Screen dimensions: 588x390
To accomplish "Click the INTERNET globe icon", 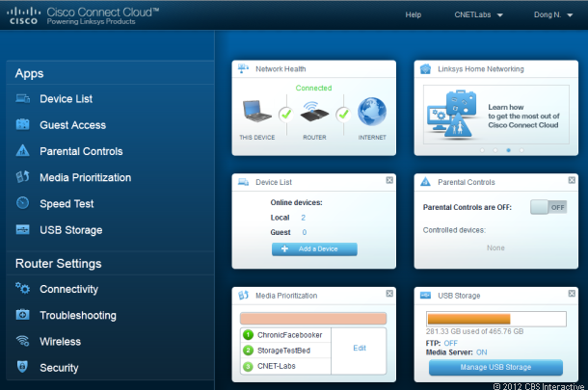I will click(372, 112).
